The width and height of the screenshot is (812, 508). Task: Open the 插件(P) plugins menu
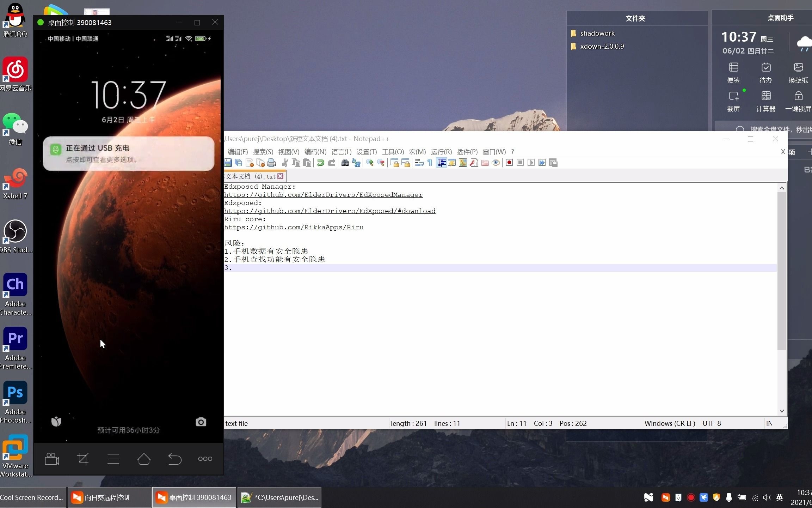[467, 152]
